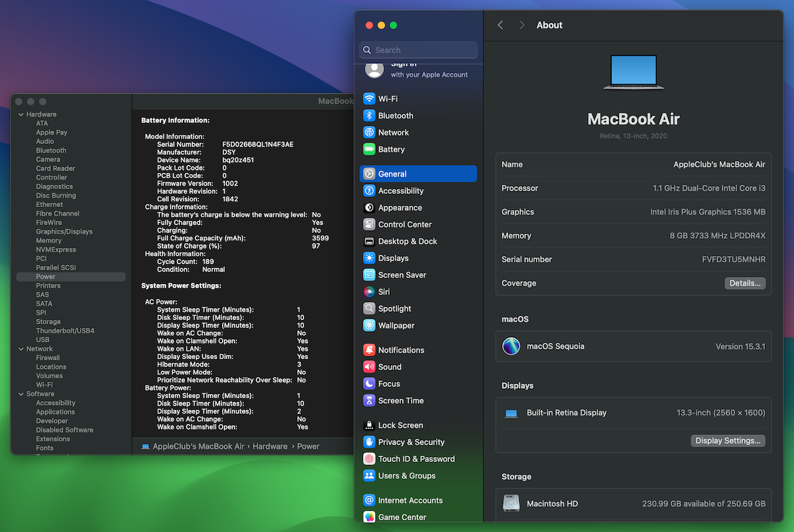Select Bluetooth in System Information sidebar
This screenshot has height=532, width=794.
coord(51,150)
